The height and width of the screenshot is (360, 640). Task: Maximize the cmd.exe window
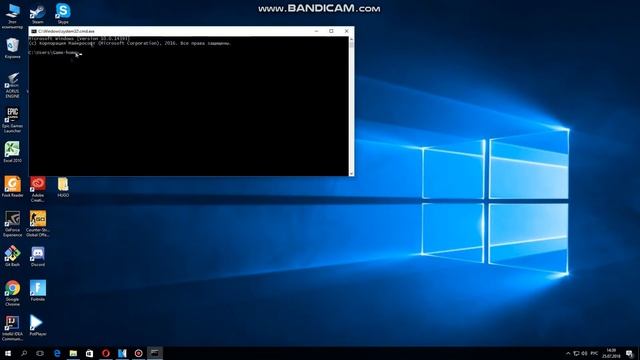(331, 31)
